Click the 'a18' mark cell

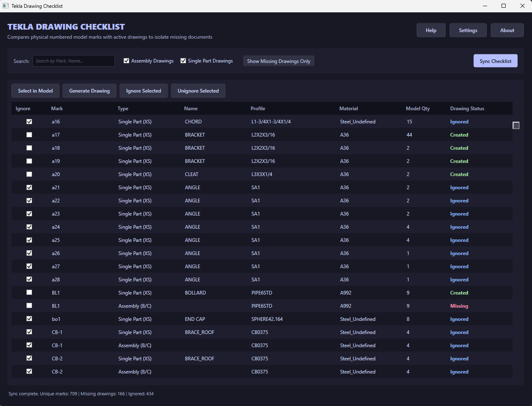click(x=56, y=148)
